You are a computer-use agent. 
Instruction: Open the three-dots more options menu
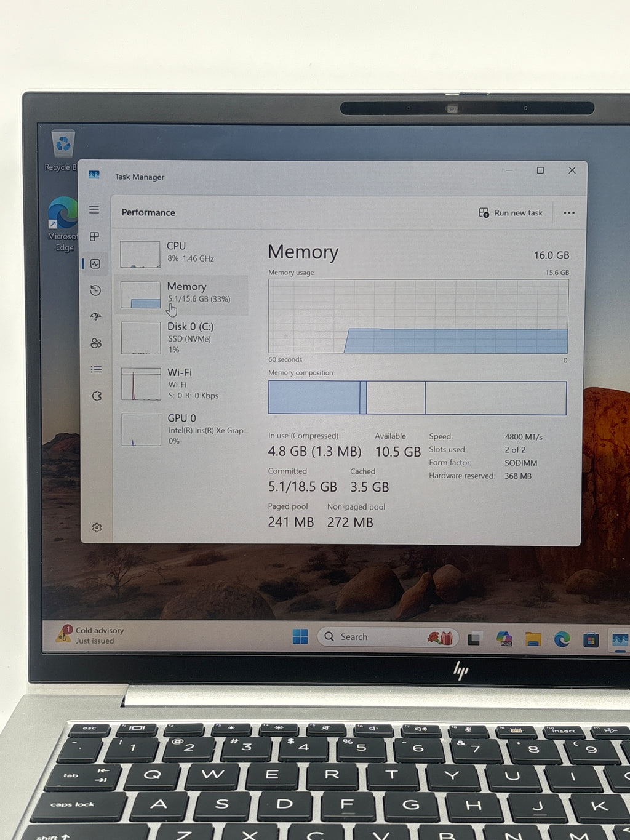569,213
